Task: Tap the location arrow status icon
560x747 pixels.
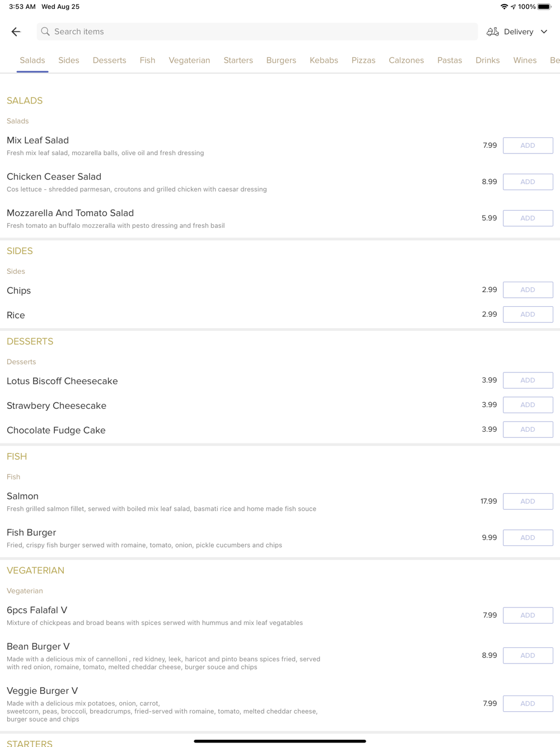Action: click(513, 7)
